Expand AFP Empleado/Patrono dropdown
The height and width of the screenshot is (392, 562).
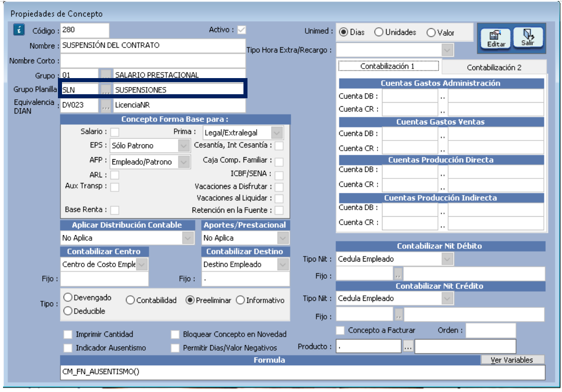[183, 162]
